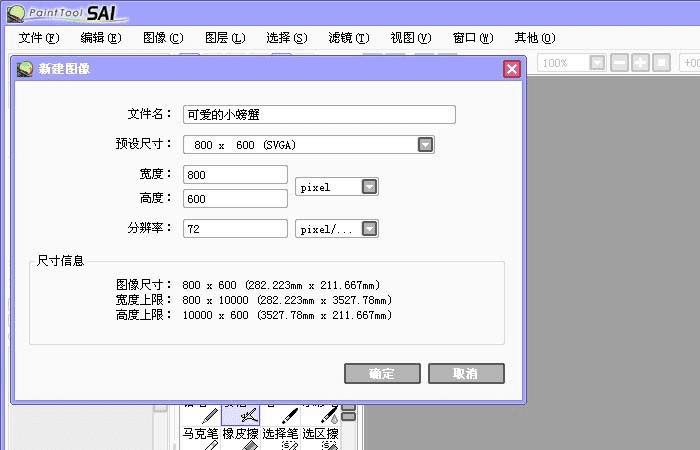Choose the 橡皮擦 eraser tool
Screen dimensions: 700x450
pyautogui.click(x=240, y=438)
